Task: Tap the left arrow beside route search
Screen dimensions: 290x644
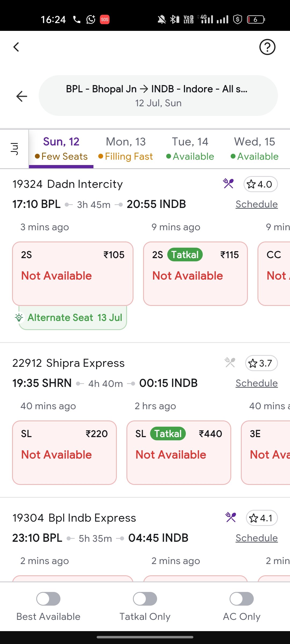Action: (x=22, y=96)
